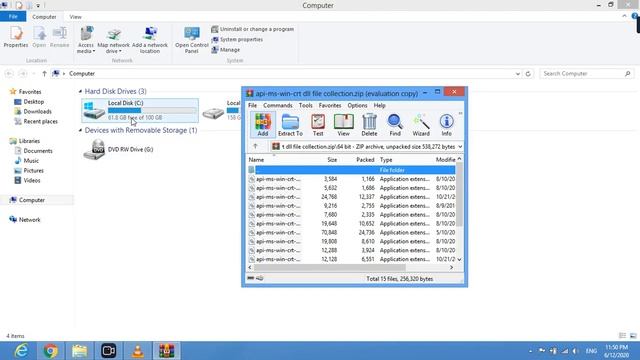The image size is (640, 360).
Task: Select Local Disk (C:) drive
Action: (140, 110)
